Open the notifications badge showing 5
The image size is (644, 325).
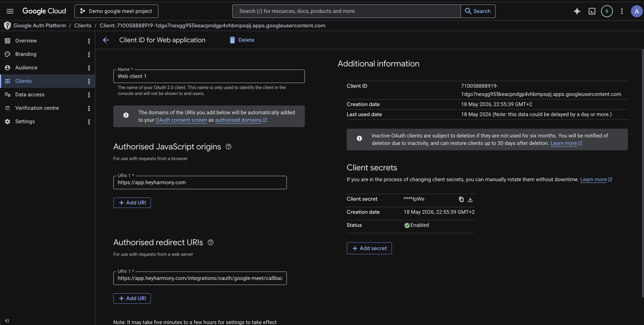607,11
